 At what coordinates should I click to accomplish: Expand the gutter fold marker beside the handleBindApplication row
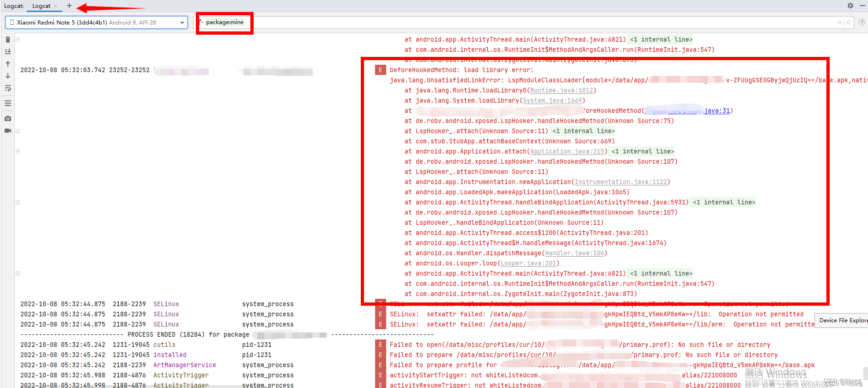(x=18, y=203)
